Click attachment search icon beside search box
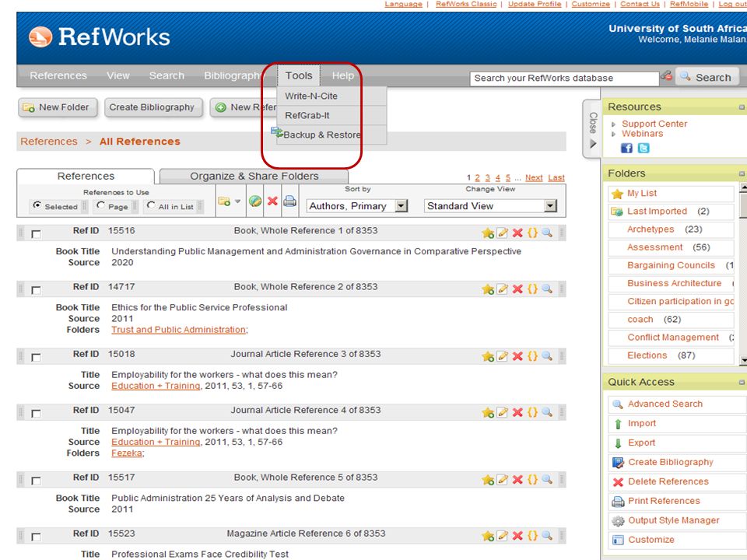The width and height of the screenshot is (747, 560). (x=667, y=76)
